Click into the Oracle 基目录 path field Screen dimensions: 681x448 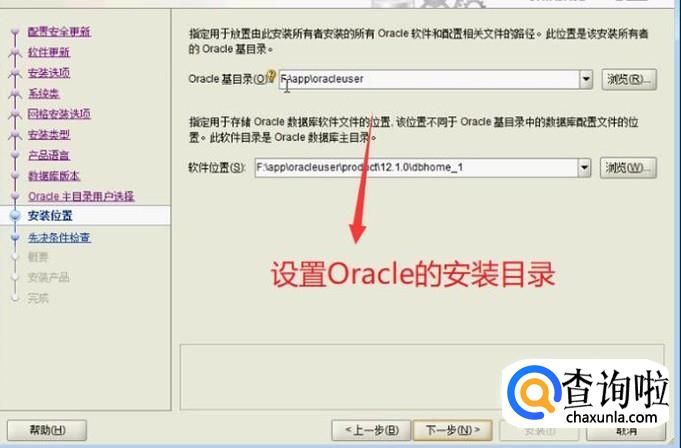tap(429, 79)
